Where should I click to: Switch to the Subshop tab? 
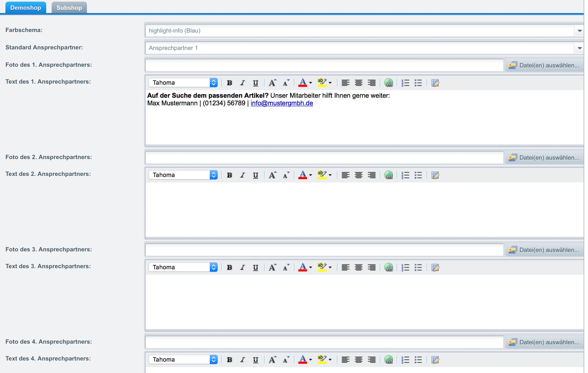[69, 8]
